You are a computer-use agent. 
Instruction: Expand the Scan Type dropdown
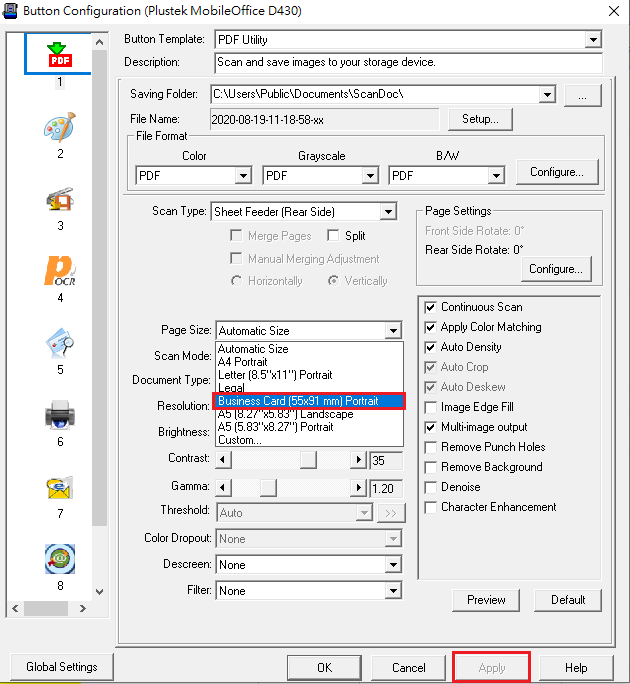[388, 212]
